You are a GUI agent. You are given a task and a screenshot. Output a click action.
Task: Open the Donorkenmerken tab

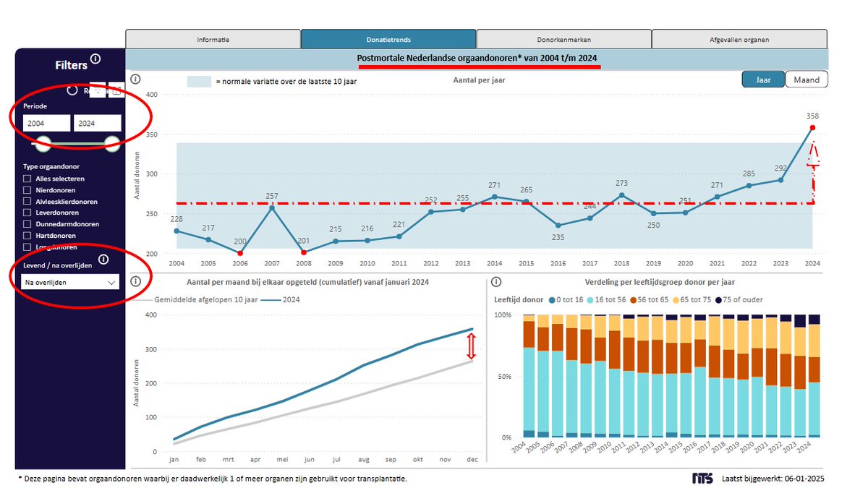pyautogui.click(x=563, y=39)
